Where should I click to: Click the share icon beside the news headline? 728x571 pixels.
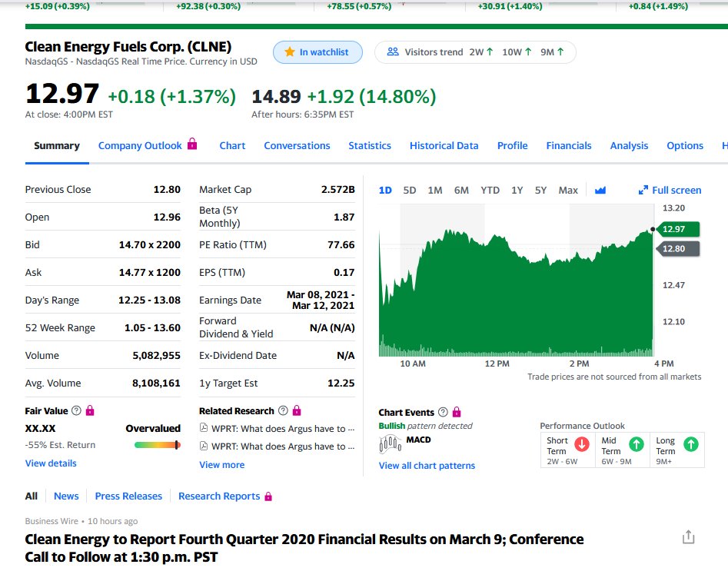[688, 537]
